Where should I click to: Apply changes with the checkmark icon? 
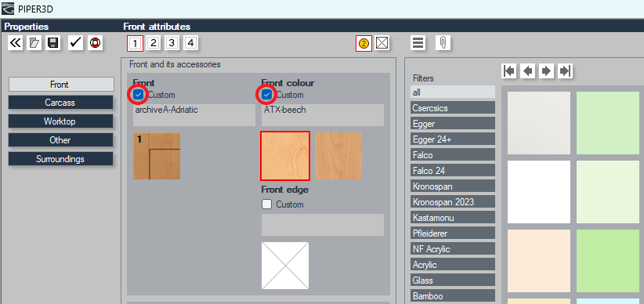point(75,43)
